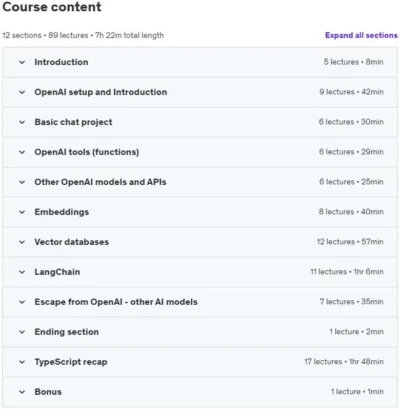This screenshot has height=410, width=400.
Task: Expand the Bonus section chevron
Action: point(22,392)
